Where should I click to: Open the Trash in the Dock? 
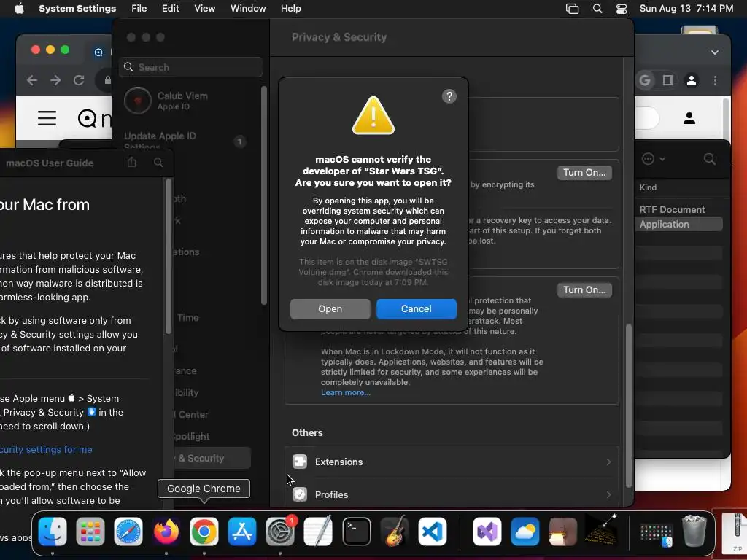coord(694,531)
